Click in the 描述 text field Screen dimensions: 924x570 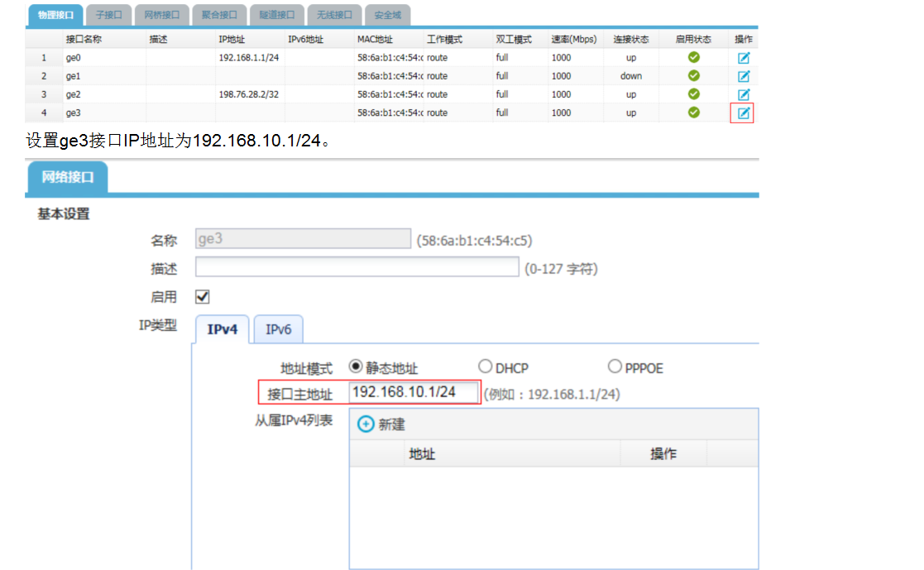357,267
